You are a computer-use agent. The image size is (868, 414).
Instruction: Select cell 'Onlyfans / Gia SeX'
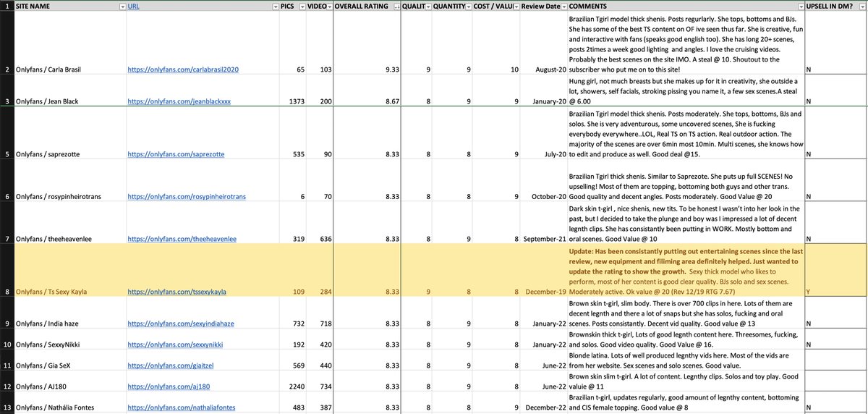[x=70, y=361]
